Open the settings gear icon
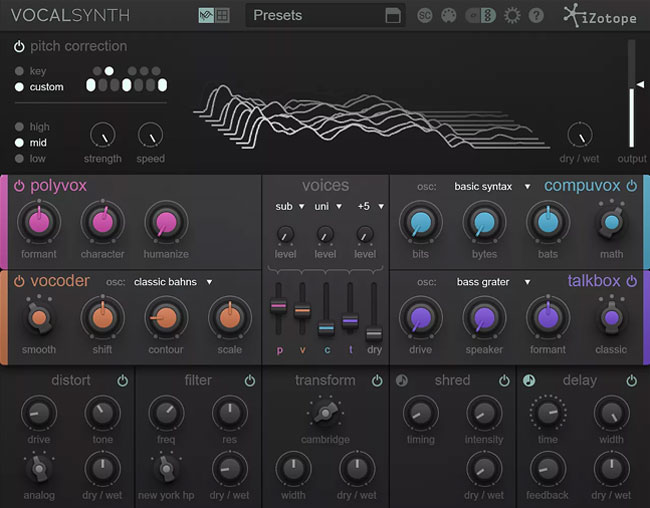This screenshot has width=650, height=508. 512,16
